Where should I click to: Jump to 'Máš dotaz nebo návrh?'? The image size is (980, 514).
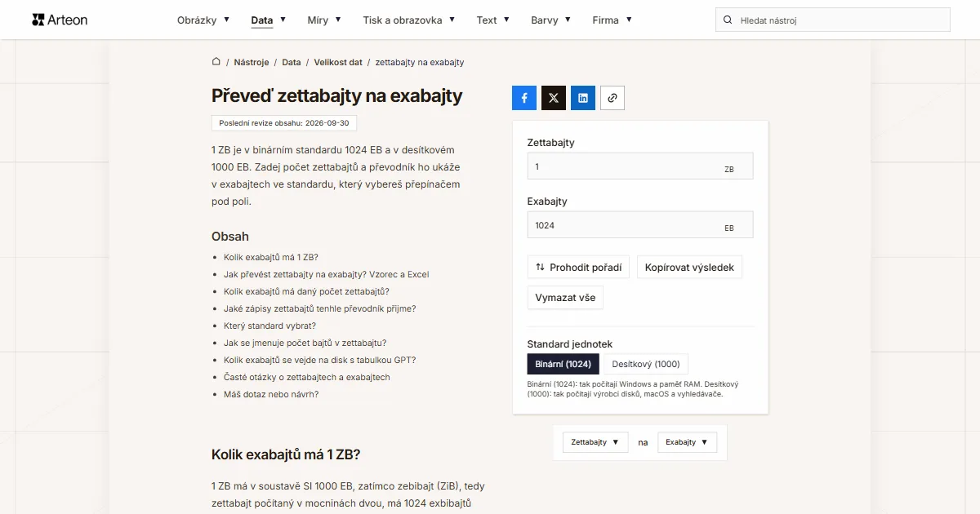pos(271,394)
